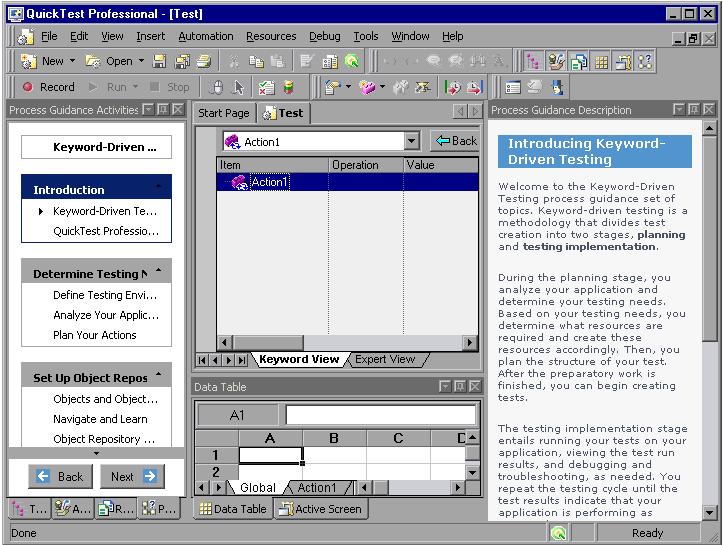Click the pointer arrow icon next to the mouse icon
723x545 pixels.
(x=238, y=87)
